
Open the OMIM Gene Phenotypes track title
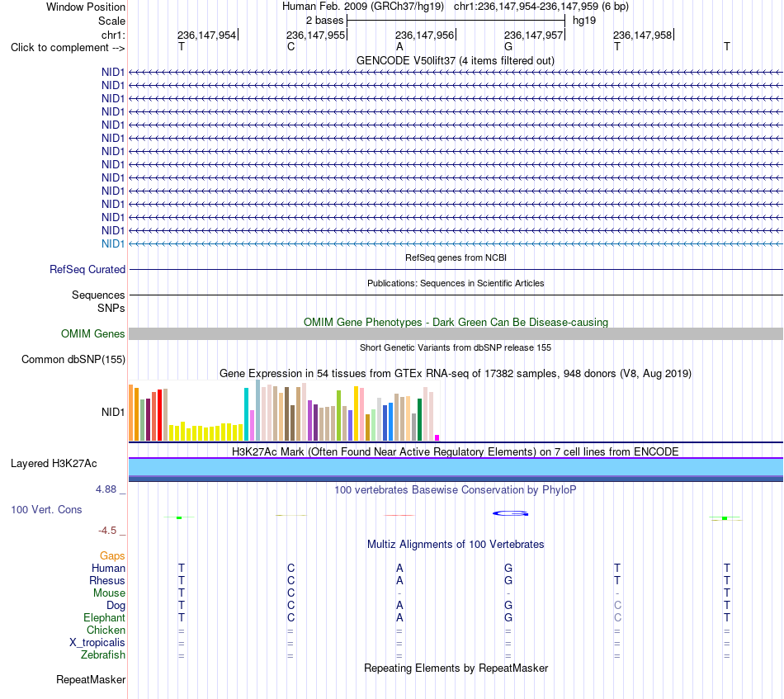point(456,322)
